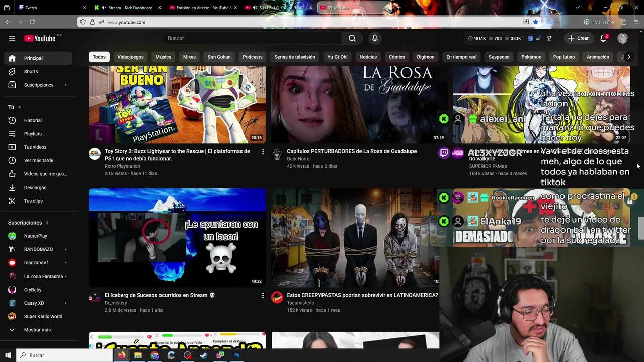Image resolution: width=644 pixels, height=362 pixels.
Task: Click Iniciar sesión in the browser toolbar
Action: coord(599,22)
